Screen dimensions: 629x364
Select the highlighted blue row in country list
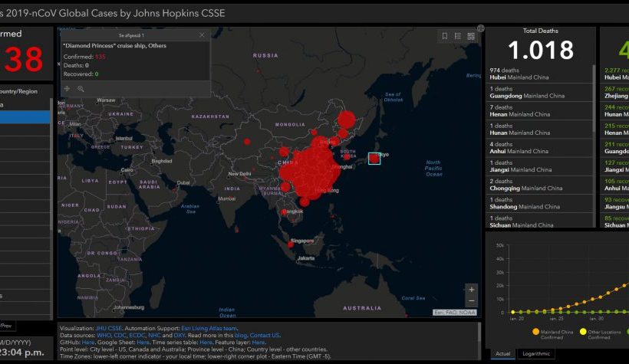pyautogui.click(x=25, y=117)
